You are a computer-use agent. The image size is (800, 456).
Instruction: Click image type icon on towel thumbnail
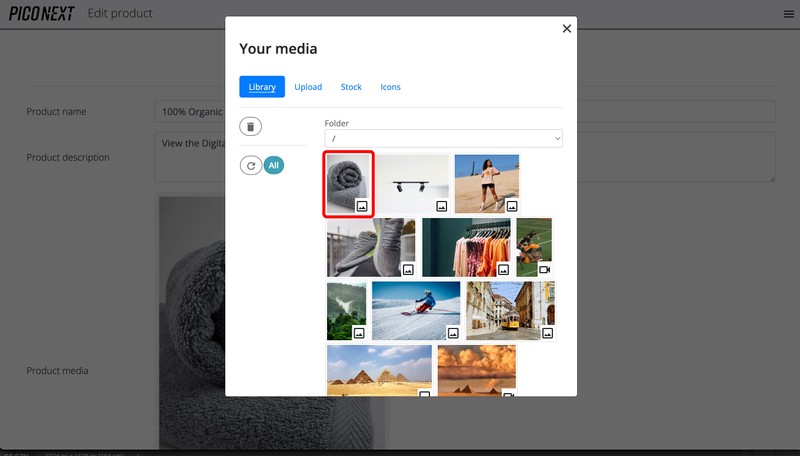[362, 206]
